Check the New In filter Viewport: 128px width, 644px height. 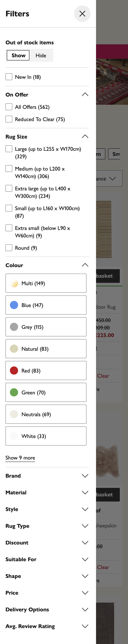[x=9, y=77]
